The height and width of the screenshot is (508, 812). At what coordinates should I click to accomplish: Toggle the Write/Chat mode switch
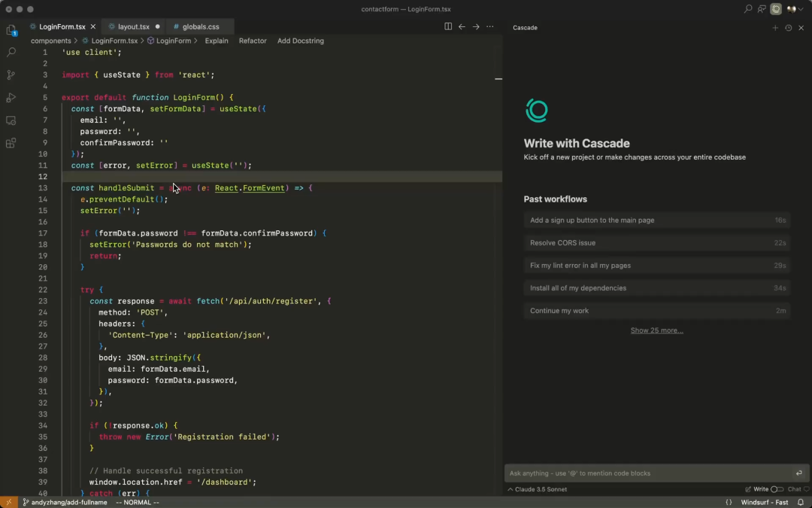(x=777, y=489)
